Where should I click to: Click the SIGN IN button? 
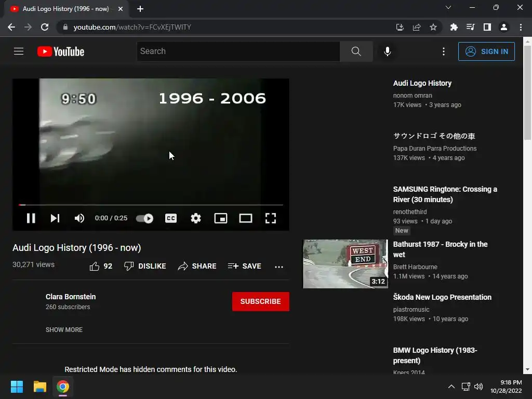(x=486, y=51)
